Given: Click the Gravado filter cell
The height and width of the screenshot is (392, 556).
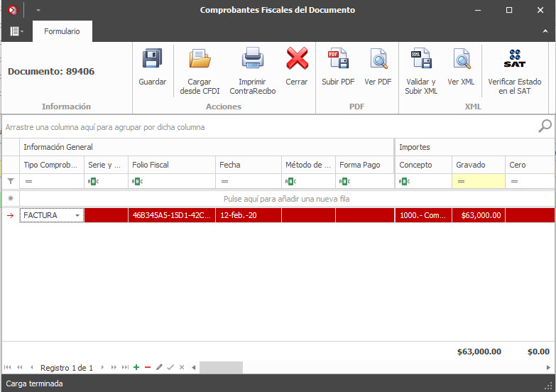Looking at the screenshot, I should point(478,182).
